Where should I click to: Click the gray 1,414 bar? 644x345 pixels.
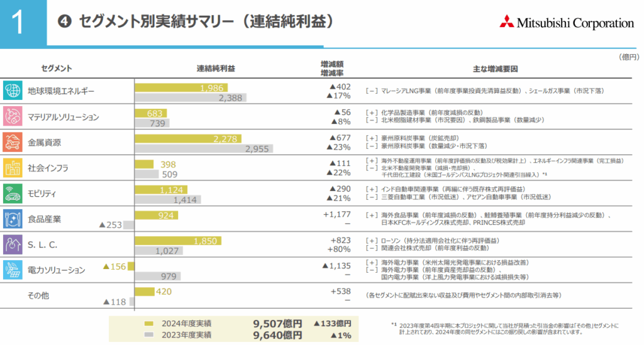[x=168, y=200]
